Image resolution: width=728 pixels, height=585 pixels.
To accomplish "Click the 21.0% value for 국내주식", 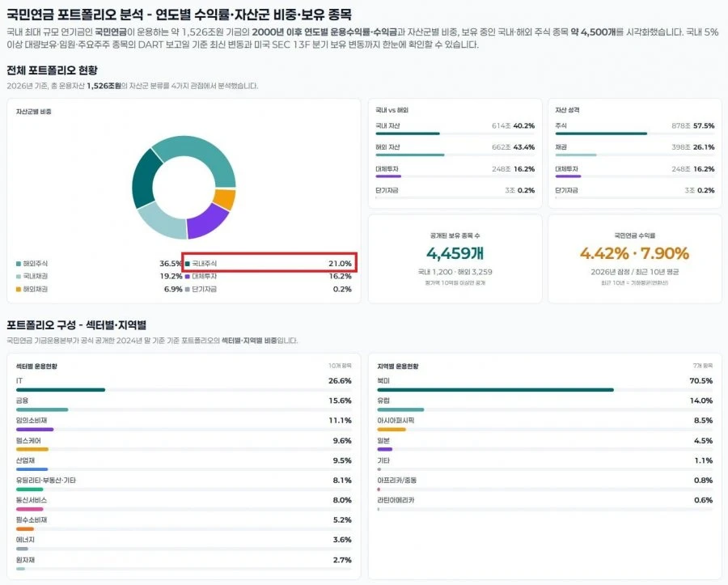I will 340,264.
